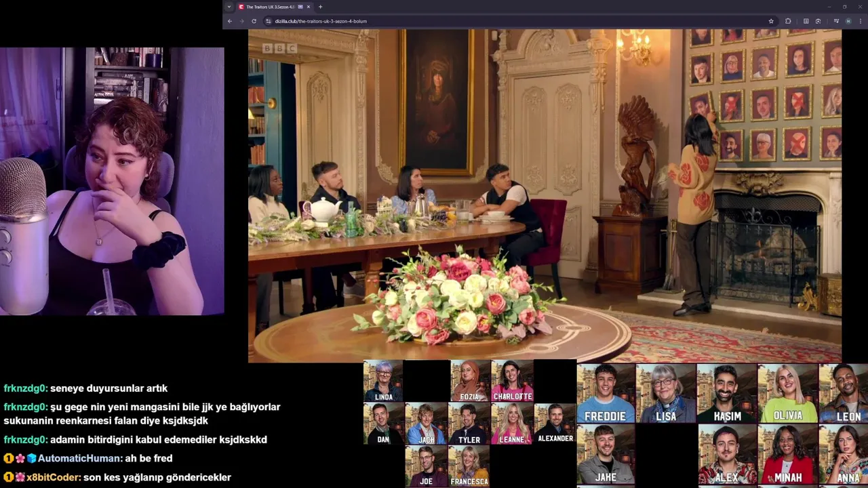Select the Olivia contestant portrait

788,393
